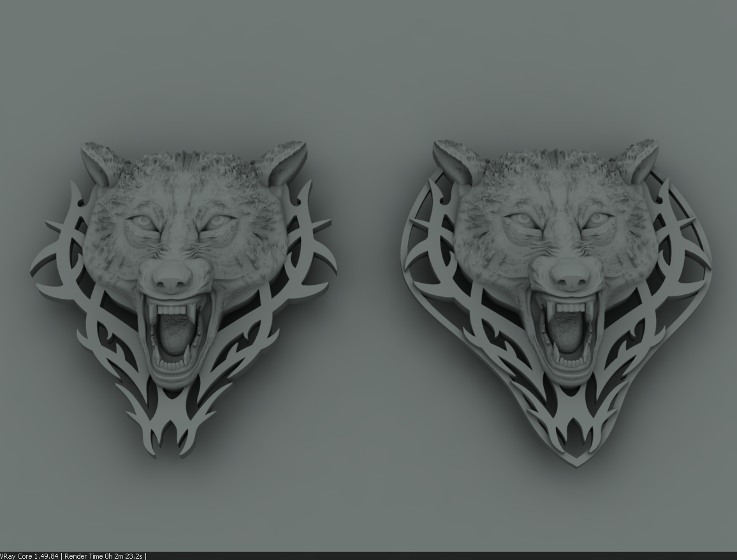Image resolution: width=737 pixels, height=560 pixels.
Task: Click the Render Time status text
Action: click(103, 556)
